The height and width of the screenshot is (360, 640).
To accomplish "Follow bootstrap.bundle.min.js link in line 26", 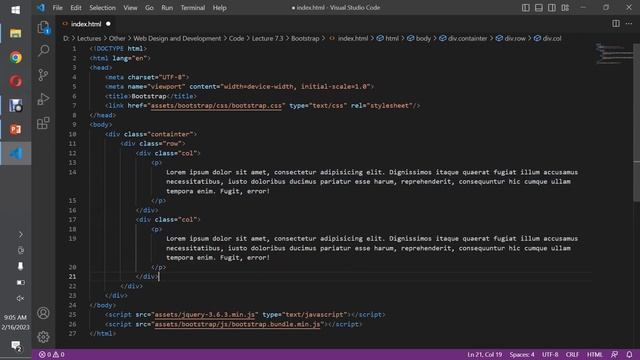I will pos(237,324).
